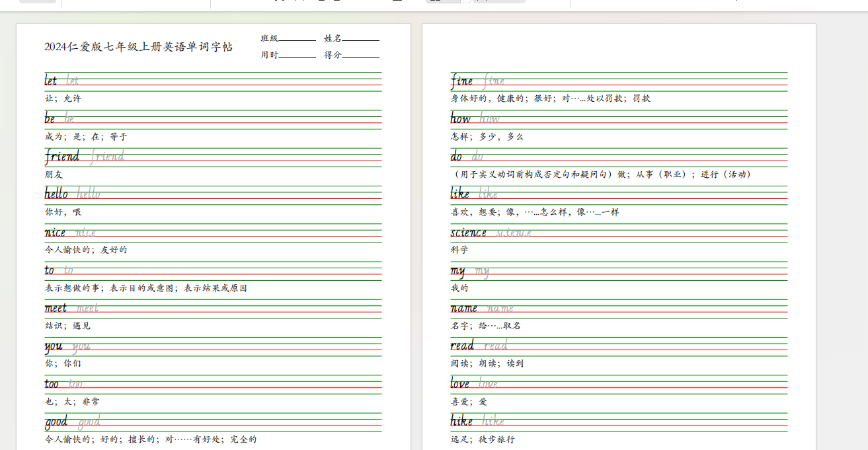Click the definition 名字；给……取名
The height and width of the screenshot is (450, 868).
[486, 326]
